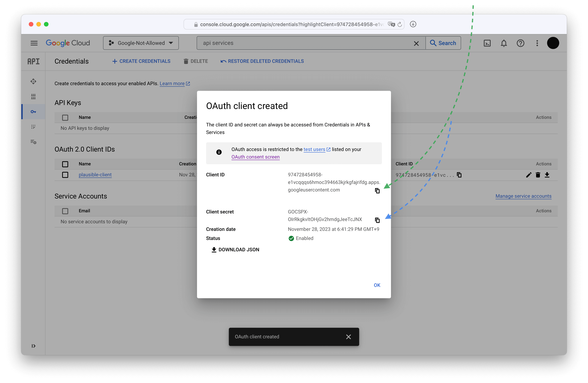Download plausible-client OAuth client icon
The width and height of the screenshot is (588, 383).
(x=547, y=175)
